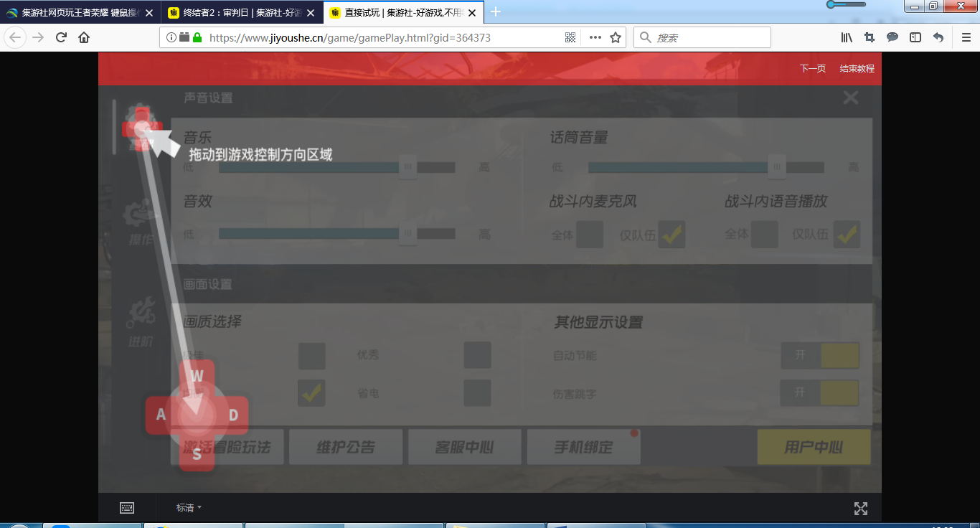Click the 音乐 volume slider handle
Viewport: 980px width, 528px height.
pyautogui.click(x=407, y=167)
